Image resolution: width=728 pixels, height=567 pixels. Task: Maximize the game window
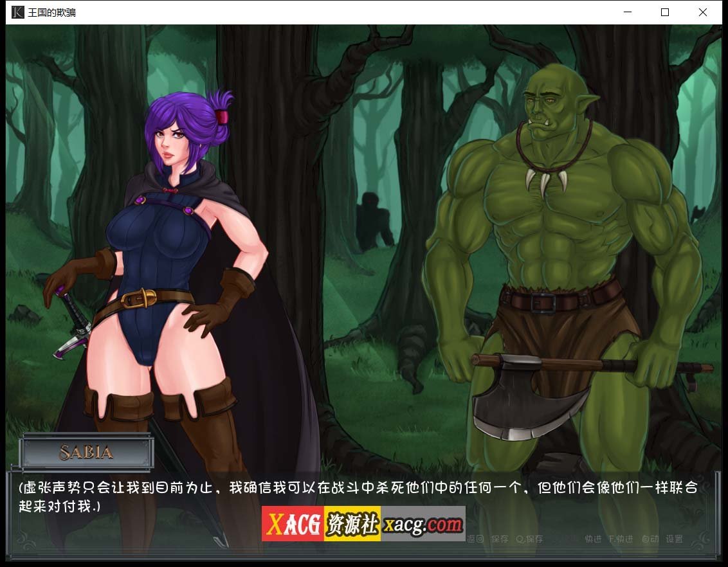click(x=665, y=12)
